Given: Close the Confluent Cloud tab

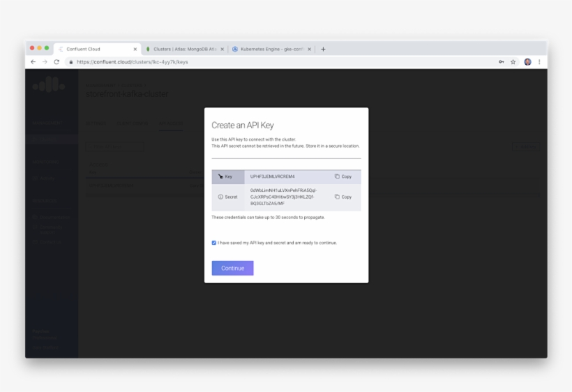Looking at the screenshot, I should [x=135, y=50].
